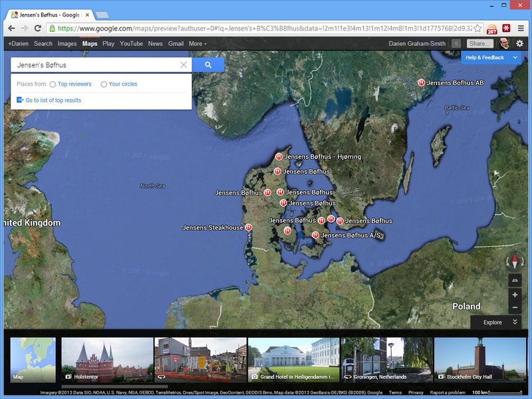Screen dimensions: 532x399
Task: Click the Jensens Steakhouse restaurant pin
Action: point(249,227)
